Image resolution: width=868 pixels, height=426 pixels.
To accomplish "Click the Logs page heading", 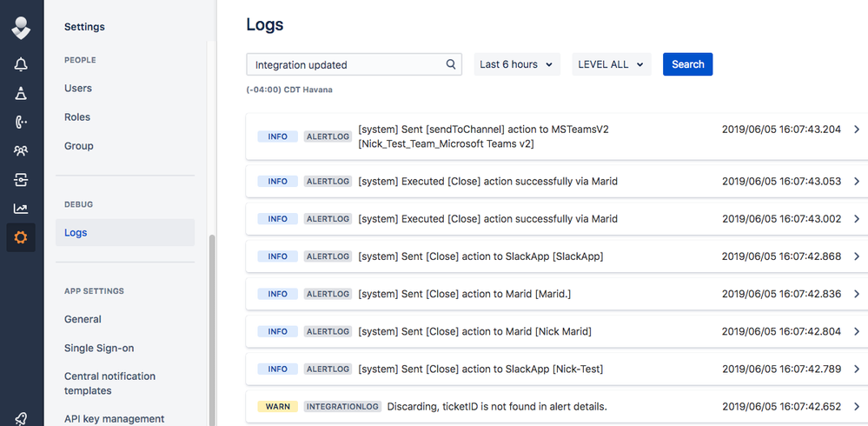I will [x=265, y=24].
